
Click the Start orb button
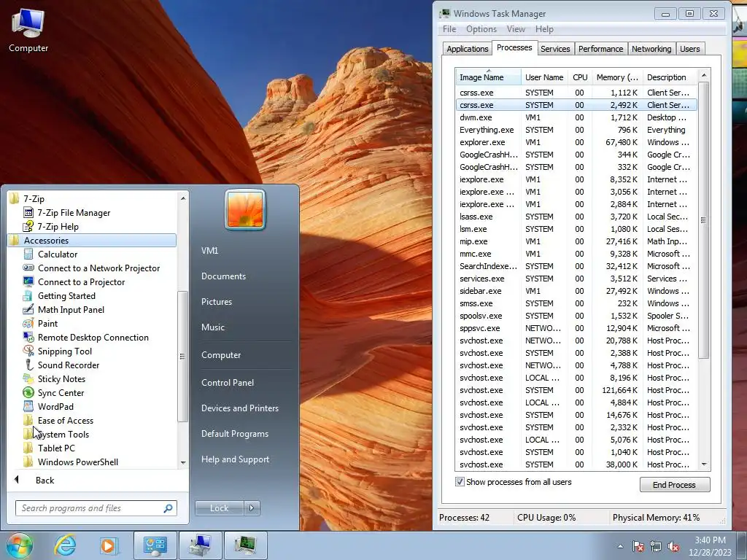coord(20,545)
